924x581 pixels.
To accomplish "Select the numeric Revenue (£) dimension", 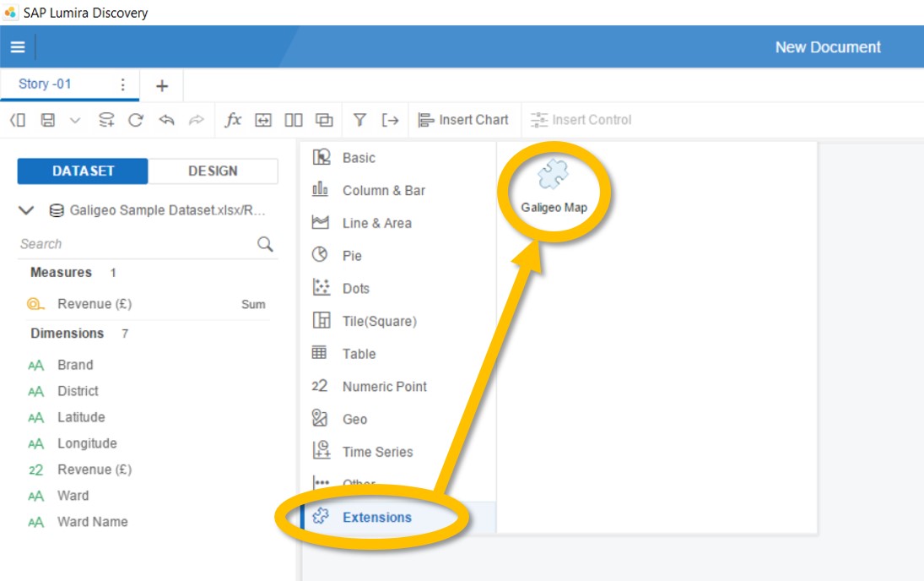I will 95,470.
